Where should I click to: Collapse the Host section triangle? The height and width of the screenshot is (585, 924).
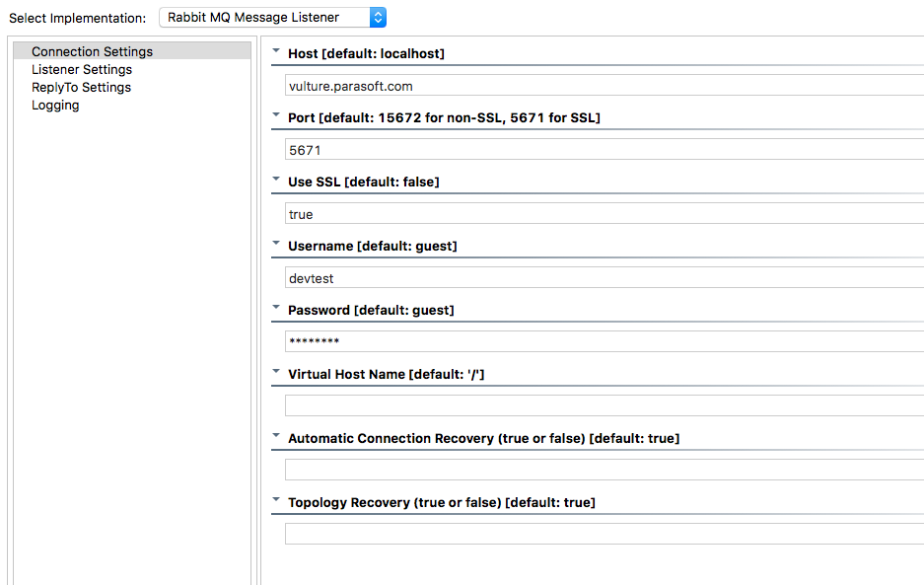click(x=276, y=51)
